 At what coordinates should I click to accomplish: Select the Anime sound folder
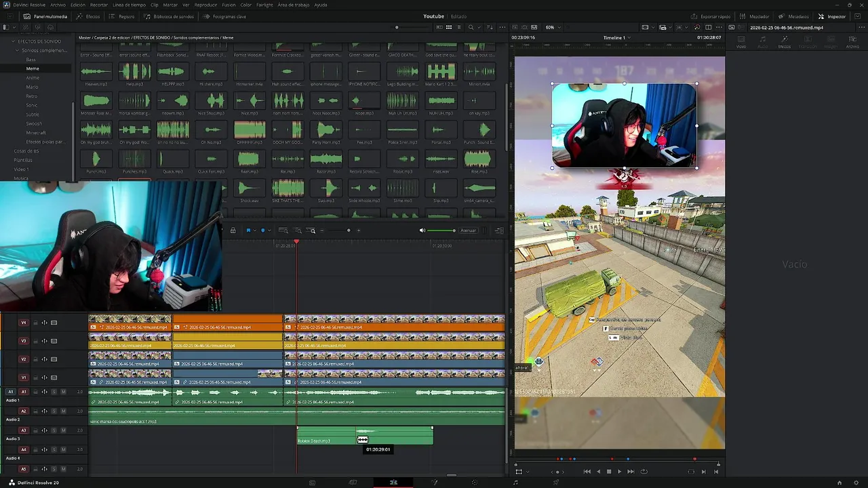point(33,78)
